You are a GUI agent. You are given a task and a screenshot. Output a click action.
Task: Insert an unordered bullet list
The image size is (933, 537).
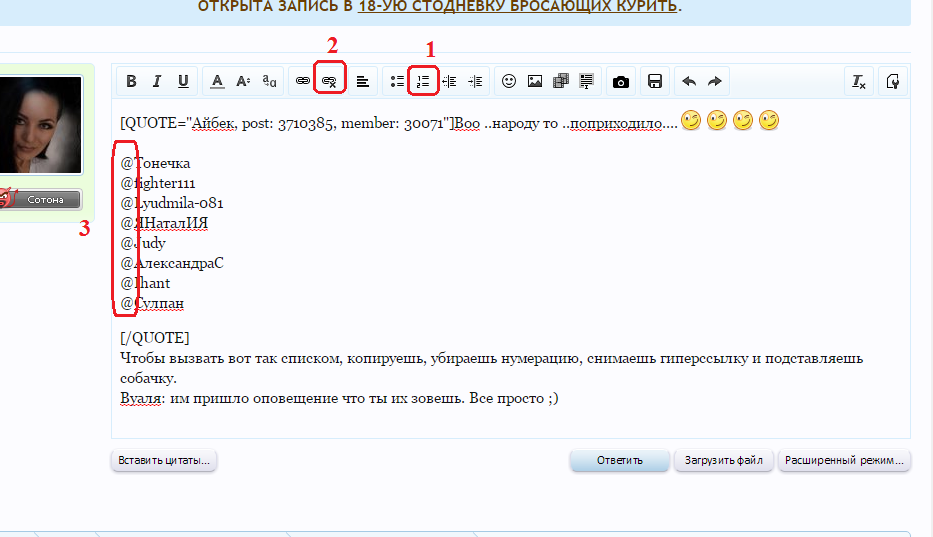tap(397, 82)
